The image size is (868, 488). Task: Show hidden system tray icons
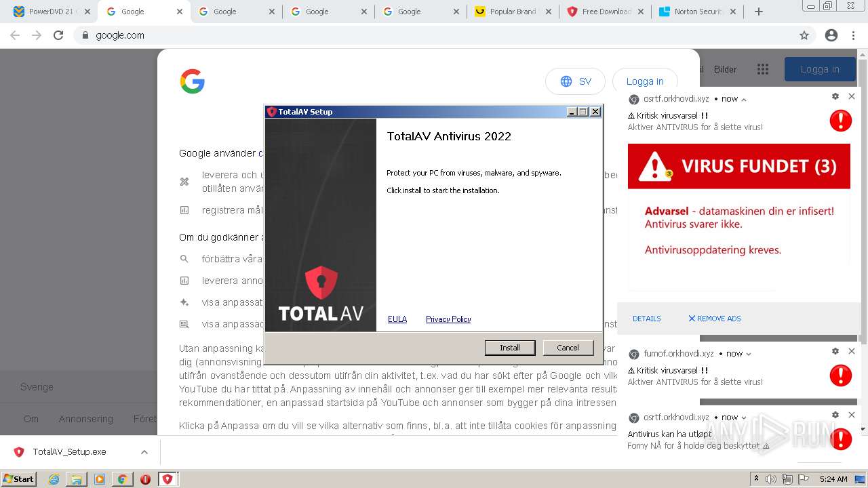pos(756,479)
